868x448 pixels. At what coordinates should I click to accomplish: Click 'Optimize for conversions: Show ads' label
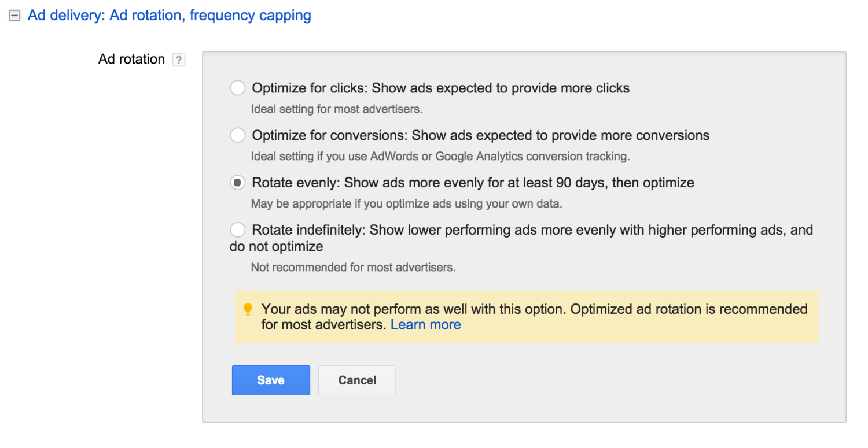point(481,135)
